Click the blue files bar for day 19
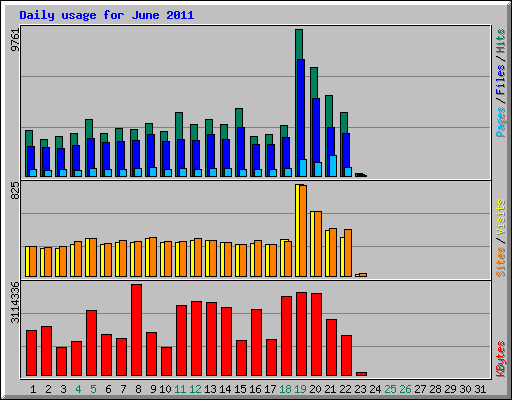Viewport: 512px width, 400px height. (301, 110)
